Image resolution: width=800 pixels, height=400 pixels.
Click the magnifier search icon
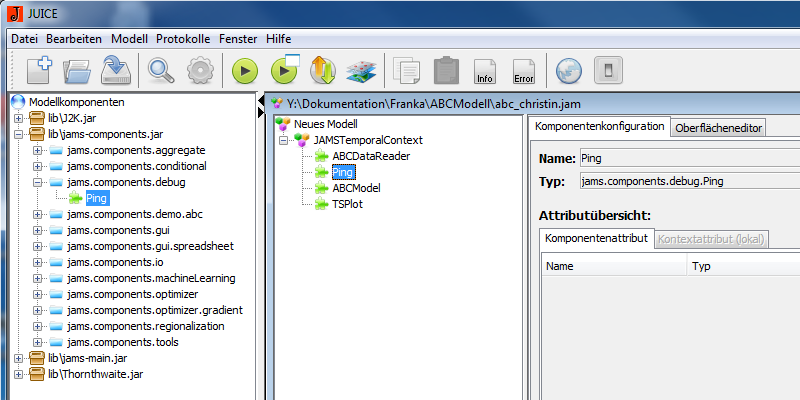pyautogui.click(x=161, y=70)
